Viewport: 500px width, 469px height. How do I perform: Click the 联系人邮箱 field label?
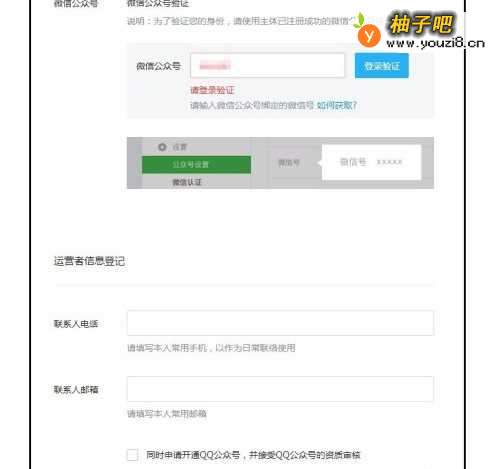pyautogui.click(x=76, y=389)
